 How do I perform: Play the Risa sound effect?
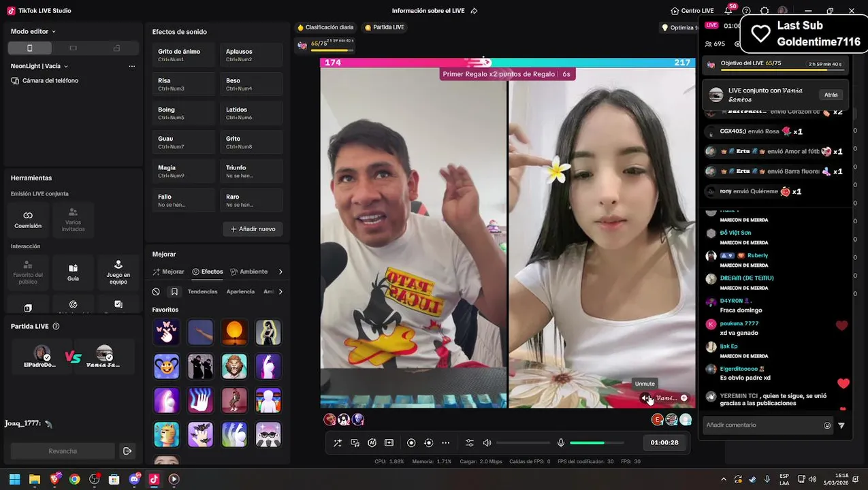click(183, 84)
